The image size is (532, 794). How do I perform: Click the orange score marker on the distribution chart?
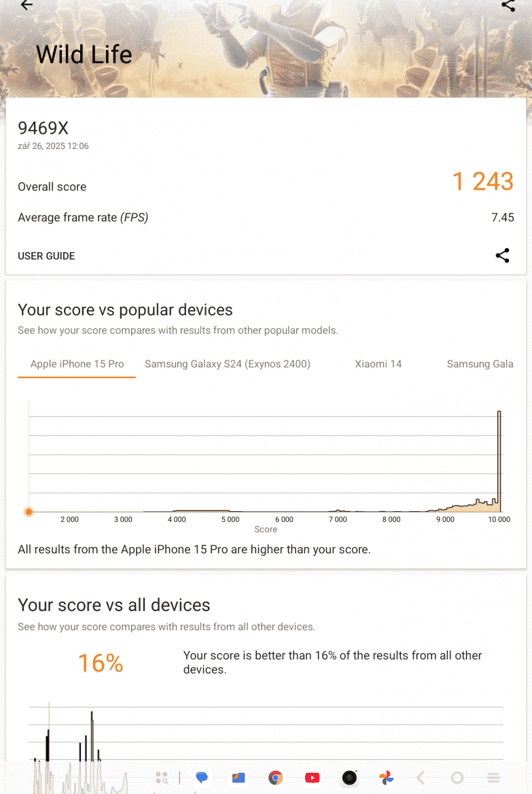(29, 512)
